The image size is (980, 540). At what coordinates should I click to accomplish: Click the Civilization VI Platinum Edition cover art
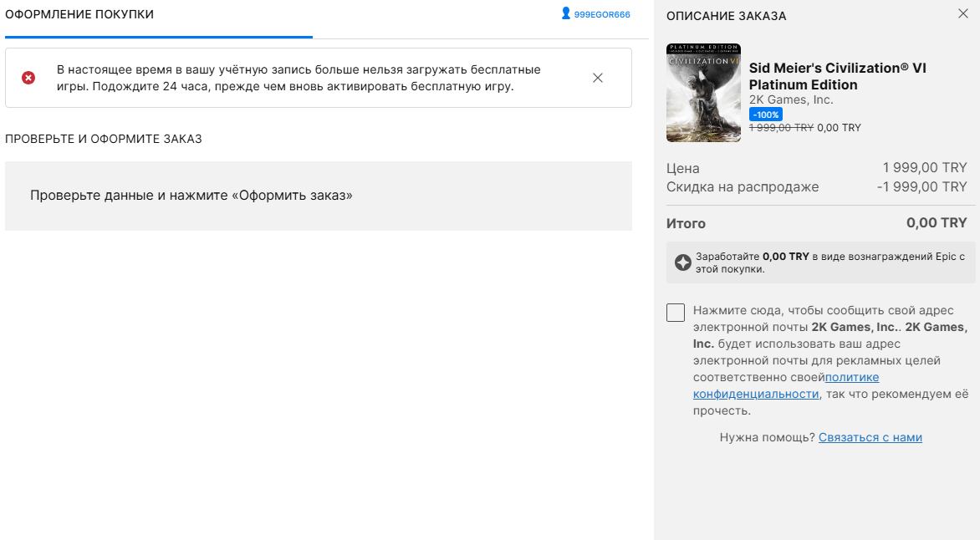pos(703,93)
